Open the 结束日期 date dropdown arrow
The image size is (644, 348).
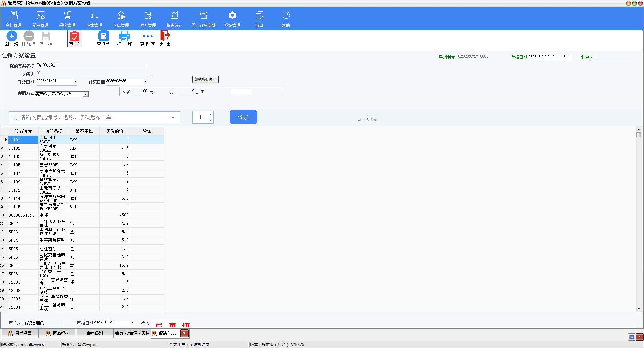coord(145,81)
